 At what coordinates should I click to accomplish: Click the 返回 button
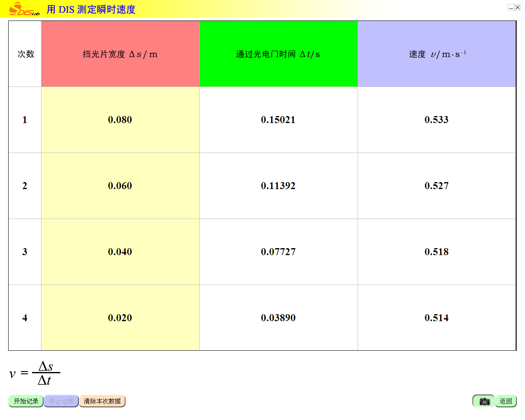[506, 401]
